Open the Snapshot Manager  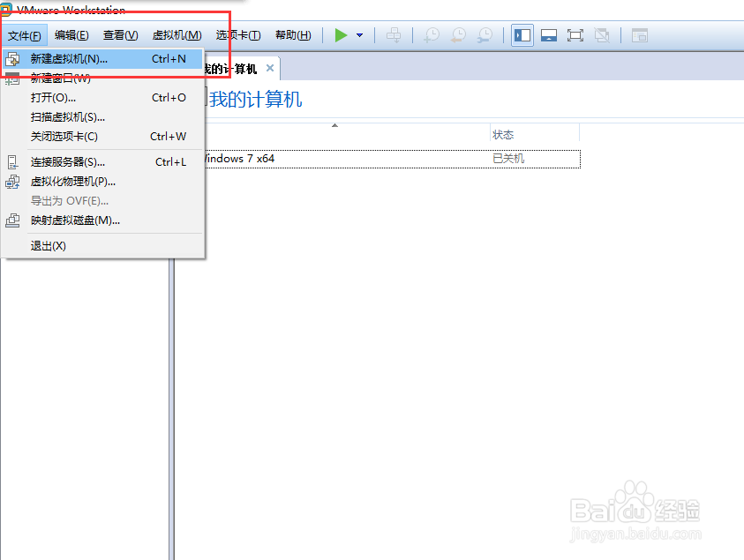tap(485, 35)
